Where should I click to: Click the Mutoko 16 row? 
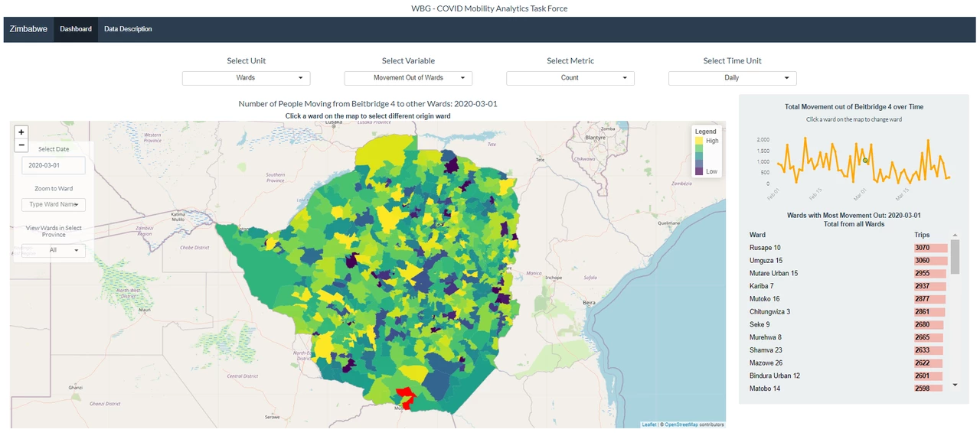(x=849, y=299)
